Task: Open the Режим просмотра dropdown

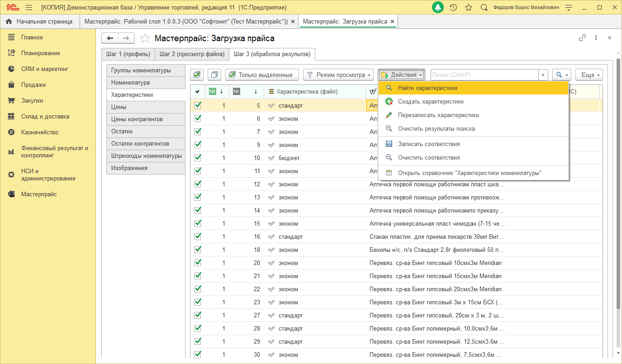Action: [338, 75]
